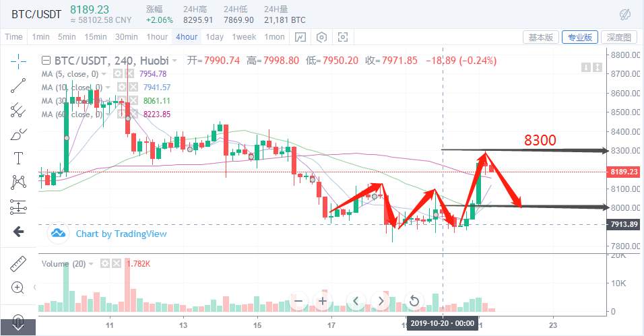Image resolution: width=644 pixels, height=336 pixels.
Task: Select the text annotation tool
Action: [x=18, y=158]
